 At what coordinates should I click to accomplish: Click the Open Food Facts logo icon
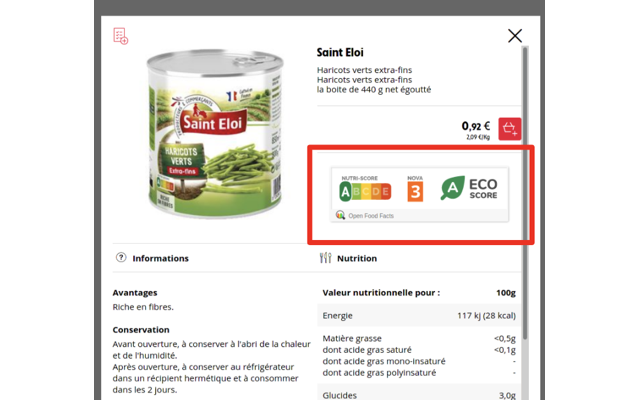pyautogui.click(x=340, y=215)
